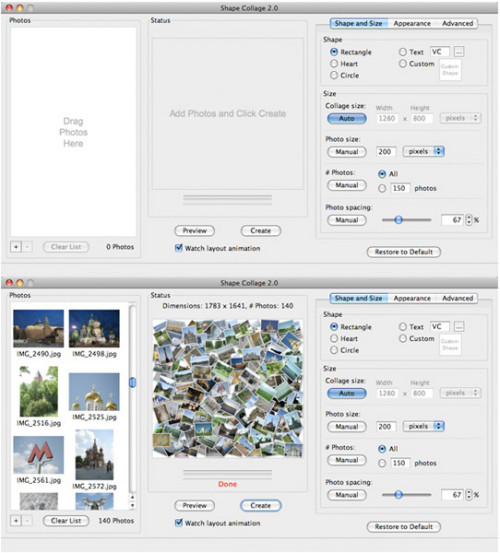500x553 pixels.
Task: Switch to Appearance tab in bottom window
Action: 412,298
